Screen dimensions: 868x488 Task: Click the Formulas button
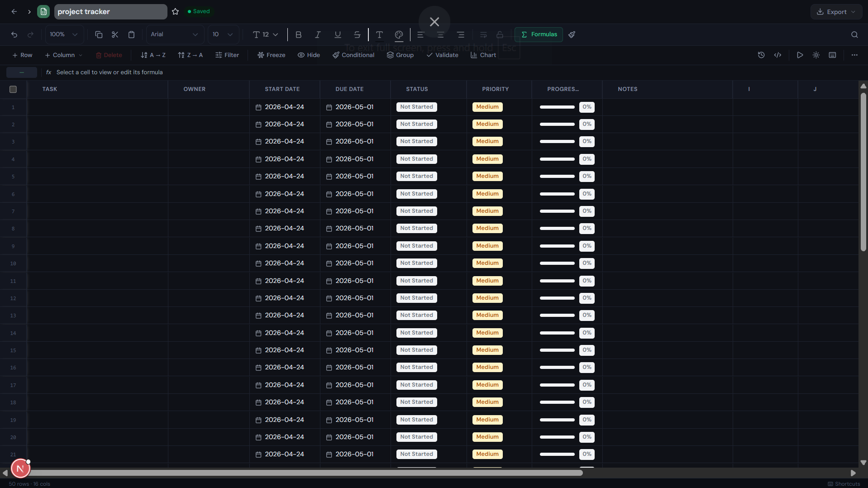539,35
